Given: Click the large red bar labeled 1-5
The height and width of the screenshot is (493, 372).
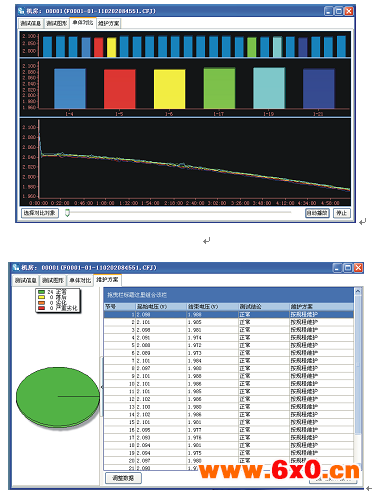Looking at the screenshot, I should click(x=120, y=89).
